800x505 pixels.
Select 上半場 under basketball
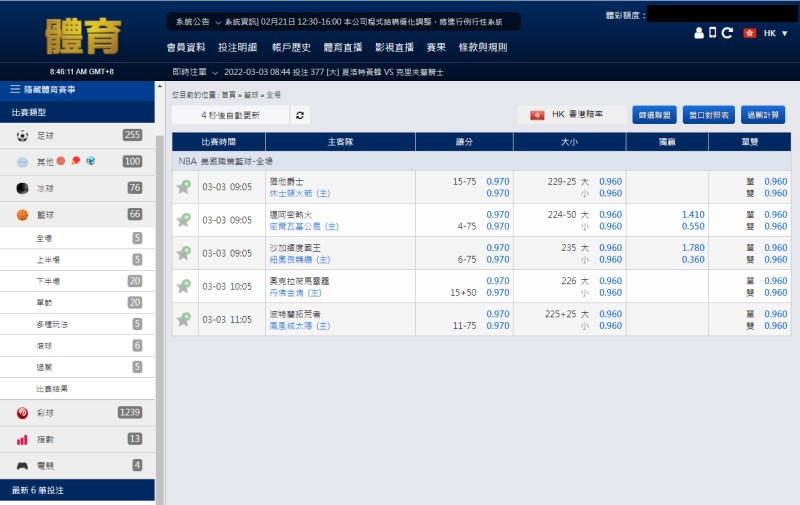(78, 260)
